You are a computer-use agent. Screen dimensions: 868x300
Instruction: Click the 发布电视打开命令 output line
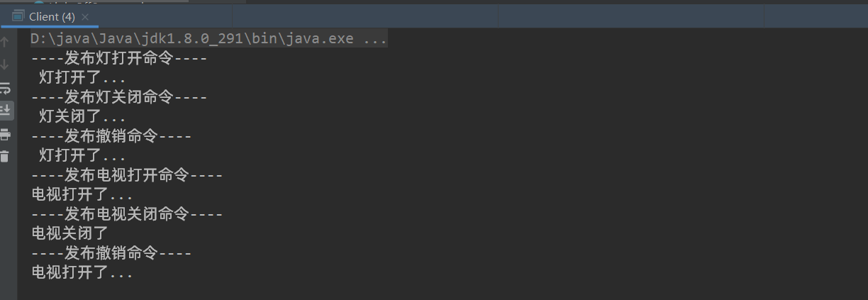point(127,174)
